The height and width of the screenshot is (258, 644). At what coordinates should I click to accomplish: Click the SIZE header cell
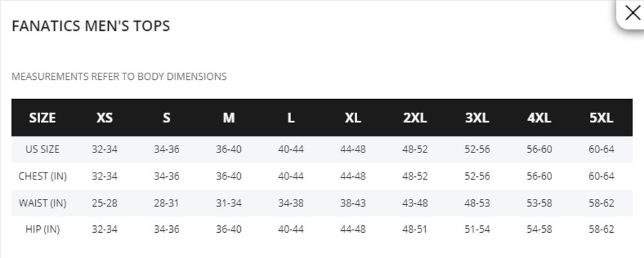42,118
